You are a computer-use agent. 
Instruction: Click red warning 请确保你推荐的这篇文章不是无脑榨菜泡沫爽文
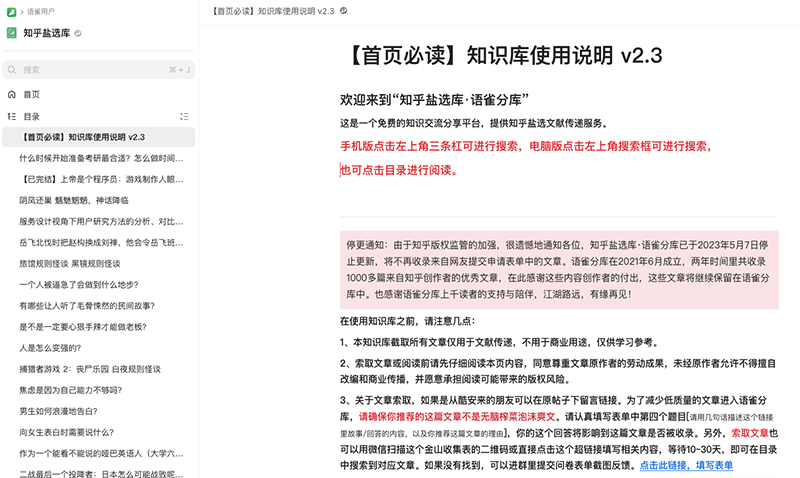457,417
